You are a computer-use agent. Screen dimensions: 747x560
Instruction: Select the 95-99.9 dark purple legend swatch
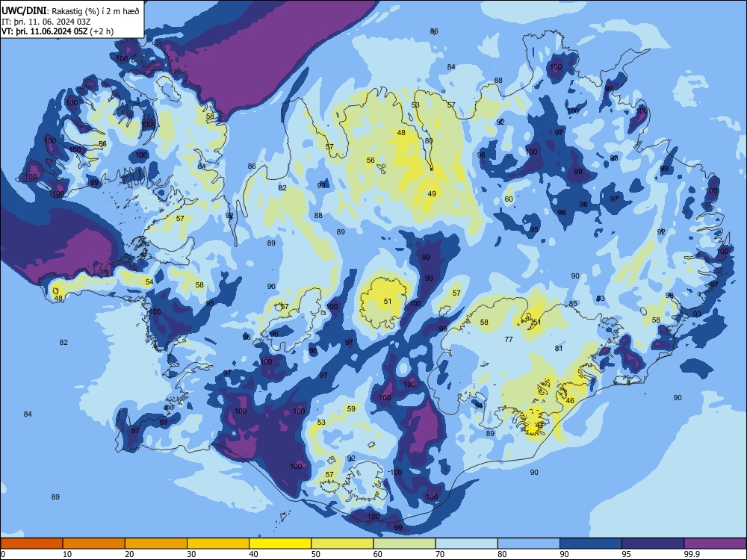pos(653,544)
